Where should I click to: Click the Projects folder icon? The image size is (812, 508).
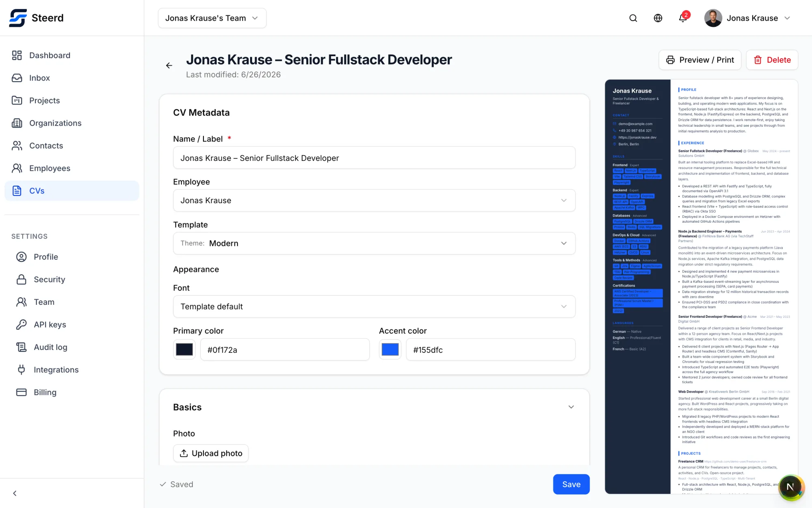(17, 100)
